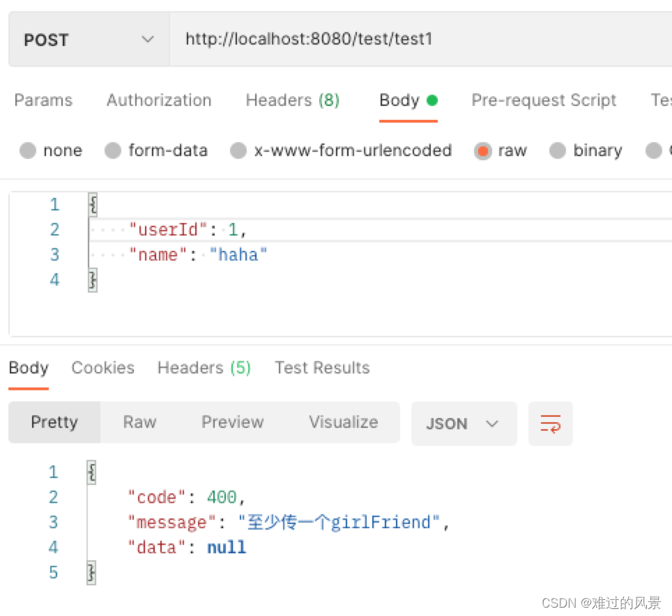The height and width of the screenshot is (616, 672).
Task: Open Test Results tab
Action: coord(322,368)
